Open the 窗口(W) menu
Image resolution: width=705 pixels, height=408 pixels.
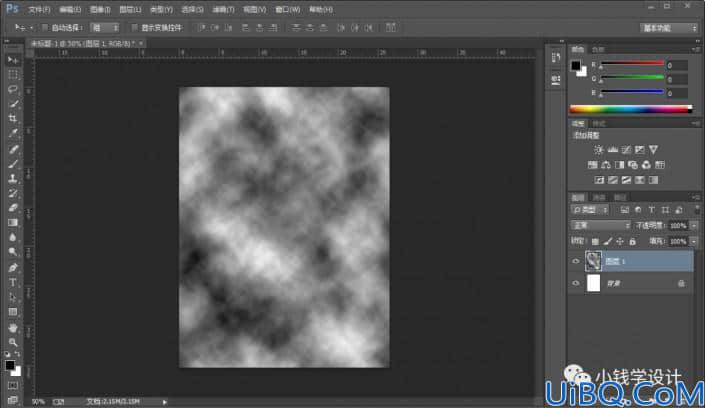coord(288,9)
